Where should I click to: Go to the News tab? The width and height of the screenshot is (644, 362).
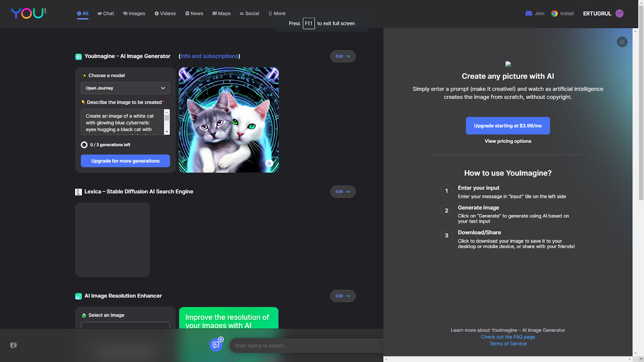[194, 14]
